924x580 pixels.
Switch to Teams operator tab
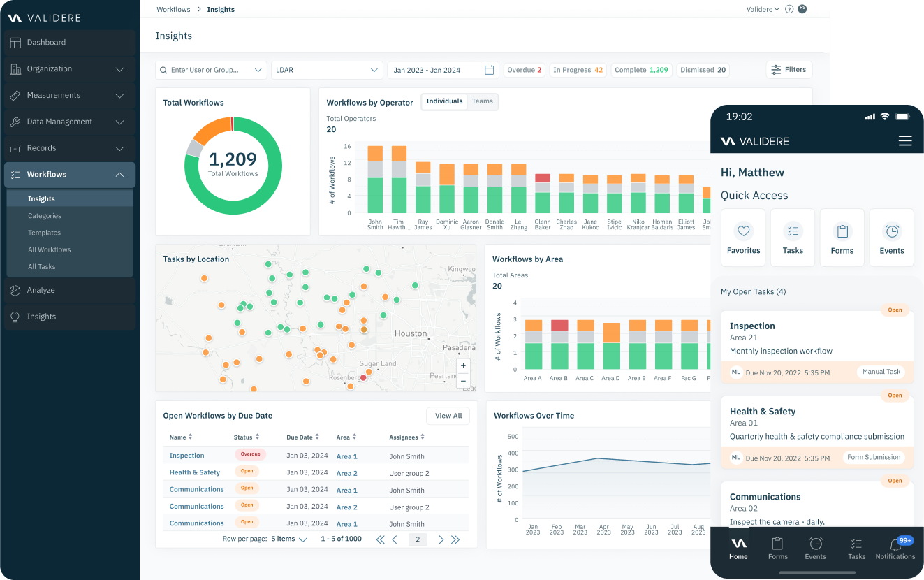pos(483,101)
